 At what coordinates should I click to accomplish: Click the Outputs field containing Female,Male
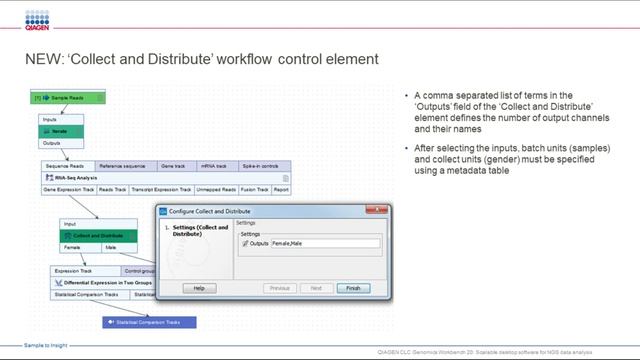click(x=325, y=243)
